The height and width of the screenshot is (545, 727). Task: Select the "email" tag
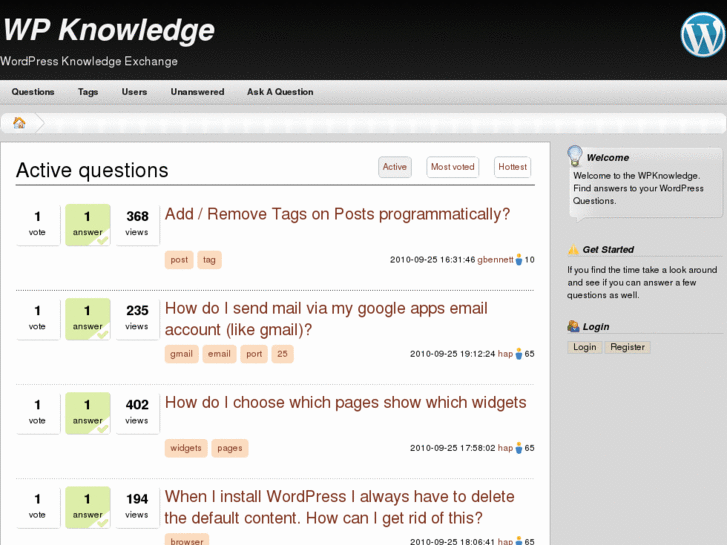[219, 354]
